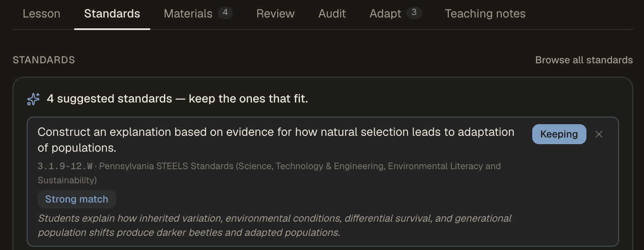Click the Pennsylvania STEELS Standards source text
The width and height of the screenshot is (644, 250).
click(269, 173)
